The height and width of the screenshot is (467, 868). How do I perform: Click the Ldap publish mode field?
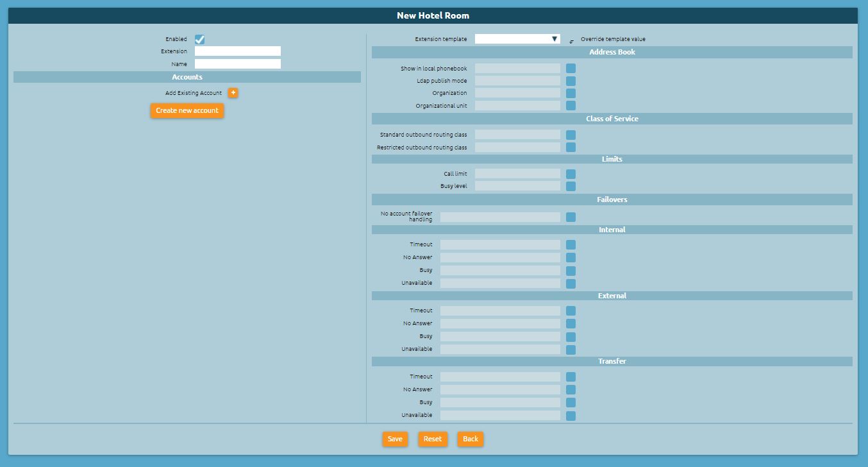coord(517,81)
